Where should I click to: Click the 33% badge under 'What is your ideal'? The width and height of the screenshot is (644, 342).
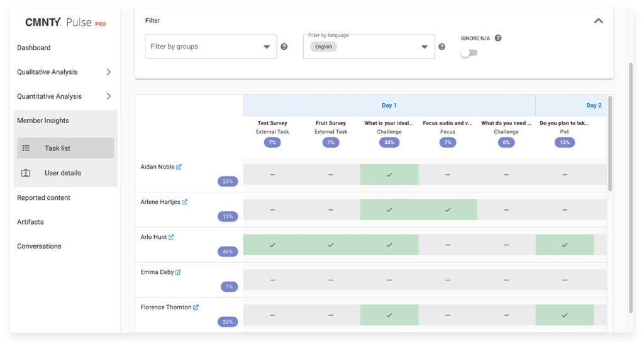pyautogui.click(x=389, y=143)
